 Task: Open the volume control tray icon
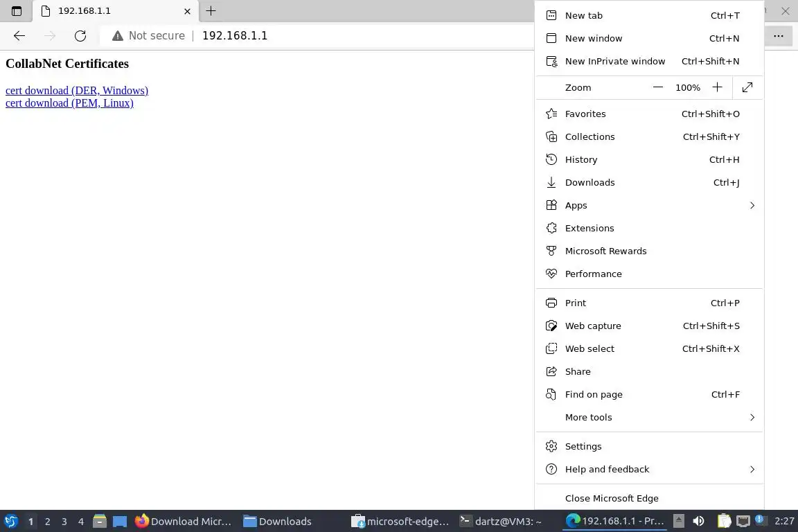(699, 522)
